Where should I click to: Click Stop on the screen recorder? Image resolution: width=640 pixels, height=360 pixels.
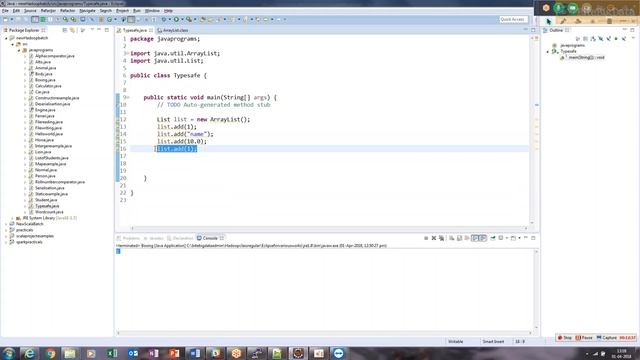pos(565,338)
